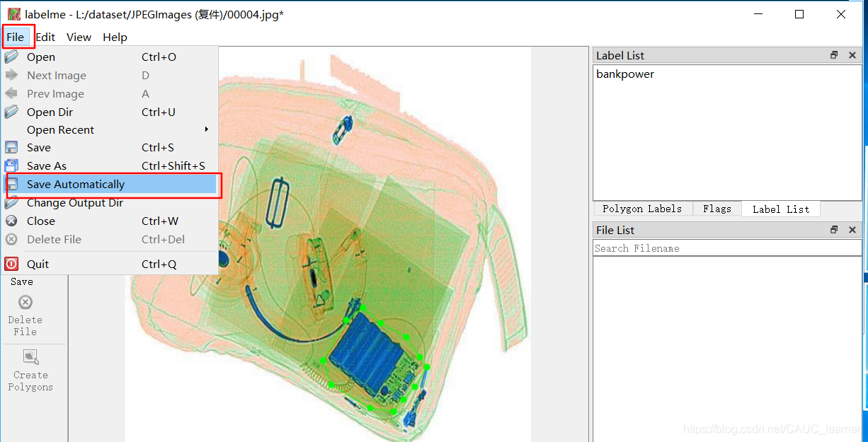868x442 pixels.
Task: Expand the Open Recent submenu
Action: click(110, 130)
